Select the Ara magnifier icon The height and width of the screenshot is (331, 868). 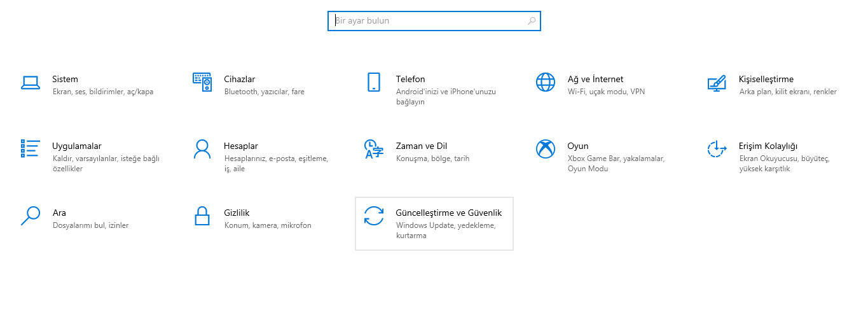(30, 216)
